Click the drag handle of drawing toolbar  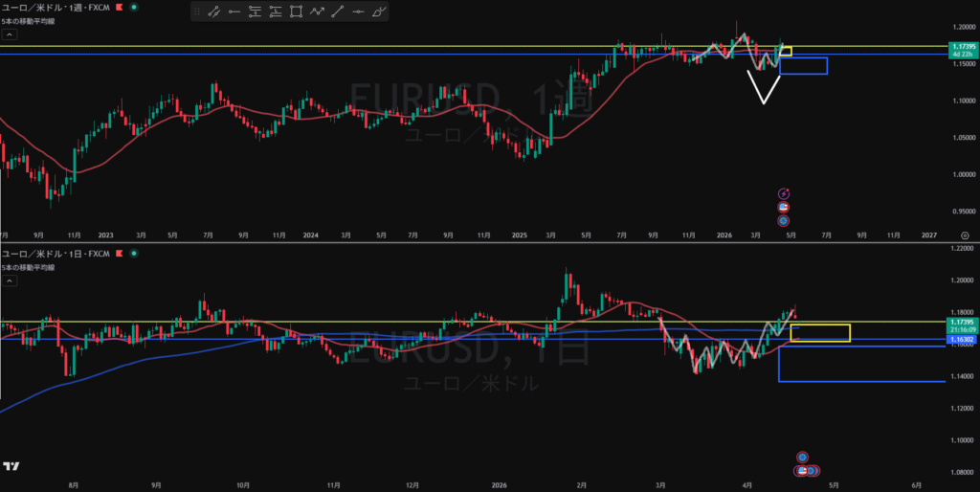pos(196,12)
